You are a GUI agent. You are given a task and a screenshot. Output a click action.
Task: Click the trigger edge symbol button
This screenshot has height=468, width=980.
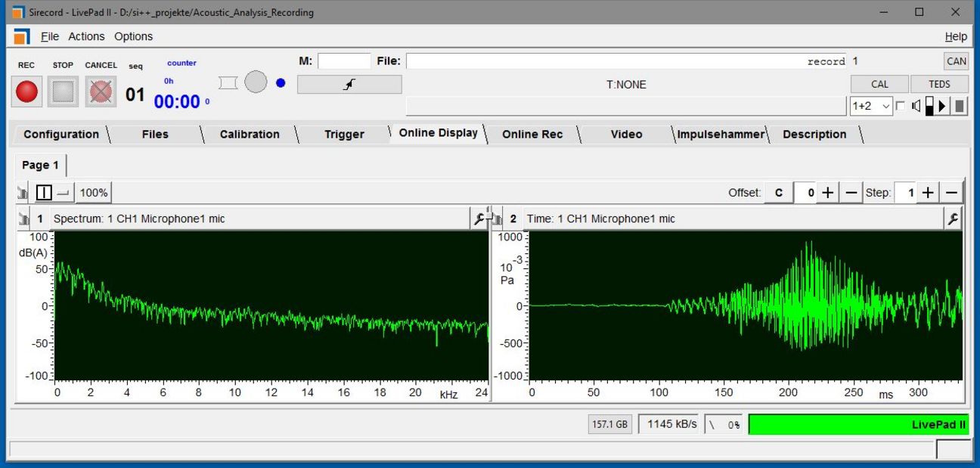(349, 85)
